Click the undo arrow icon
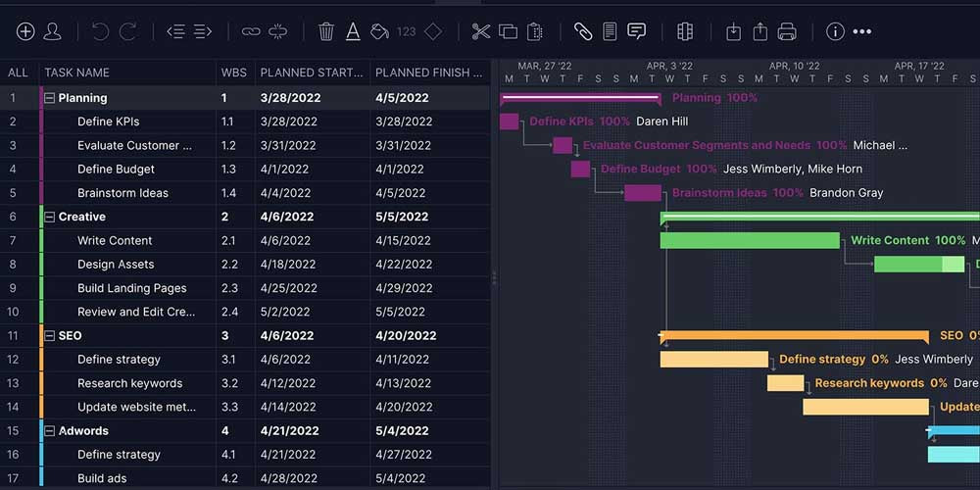 pyautogui.click(x=100, y=32)
